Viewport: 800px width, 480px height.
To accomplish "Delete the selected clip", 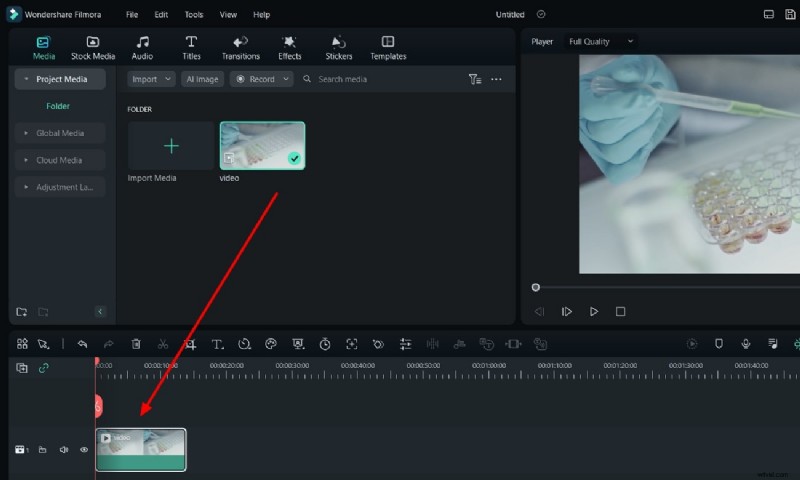I will click(136, 344).
